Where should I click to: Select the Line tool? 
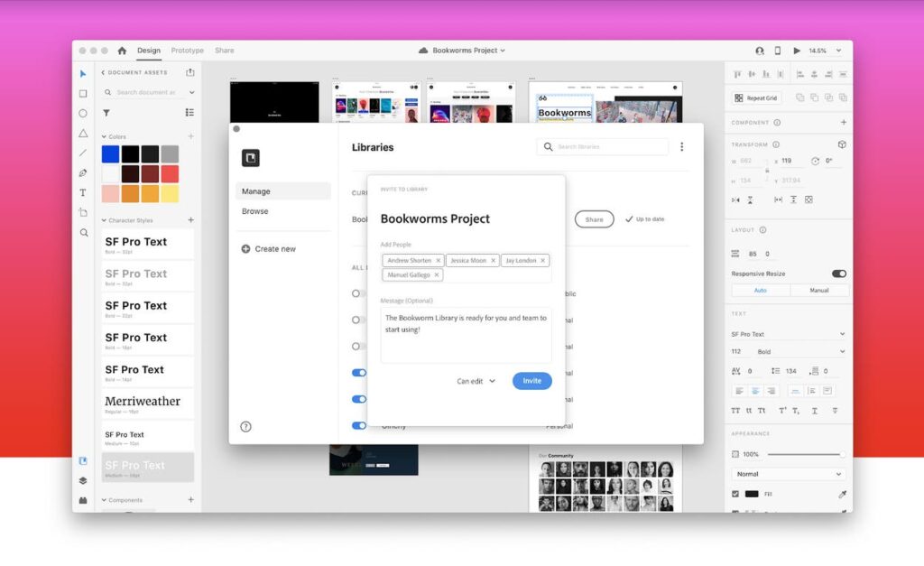click(x=83, y=153)
